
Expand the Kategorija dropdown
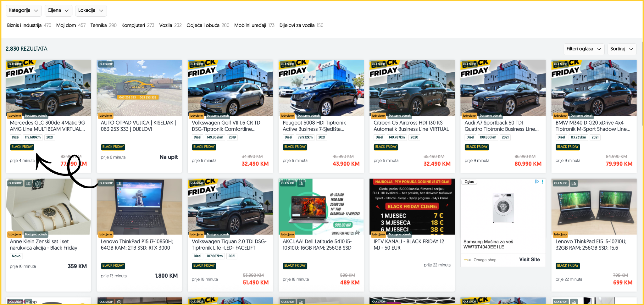(23, 10)
